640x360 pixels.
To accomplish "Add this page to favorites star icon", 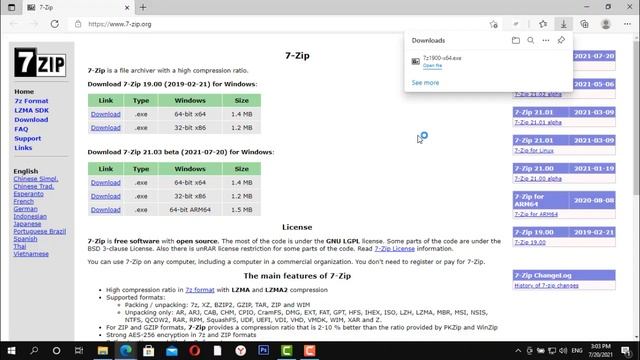I will click(493, 24).
